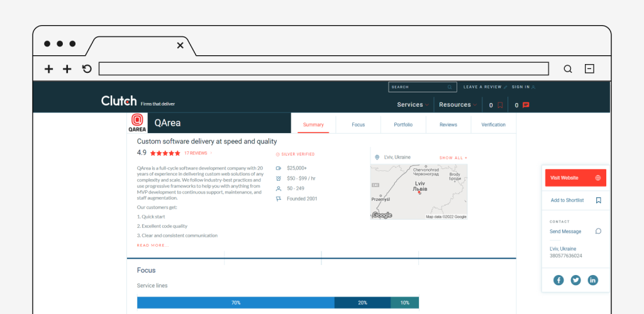The height and width of the screenshot is (314, 644).
Task: Click the search magnifier in the browser toolbar
Action: (567, 69)
